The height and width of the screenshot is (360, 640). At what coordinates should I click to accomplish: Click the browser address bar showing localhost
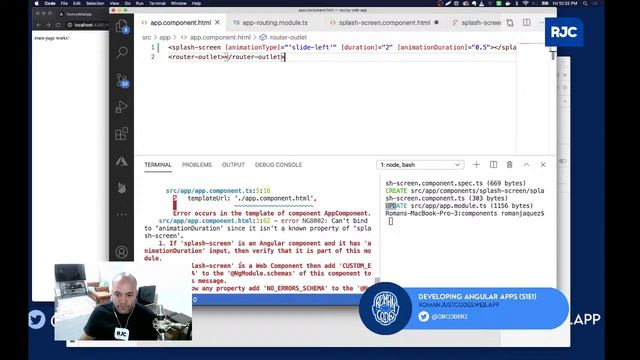[x=87, y=25]
